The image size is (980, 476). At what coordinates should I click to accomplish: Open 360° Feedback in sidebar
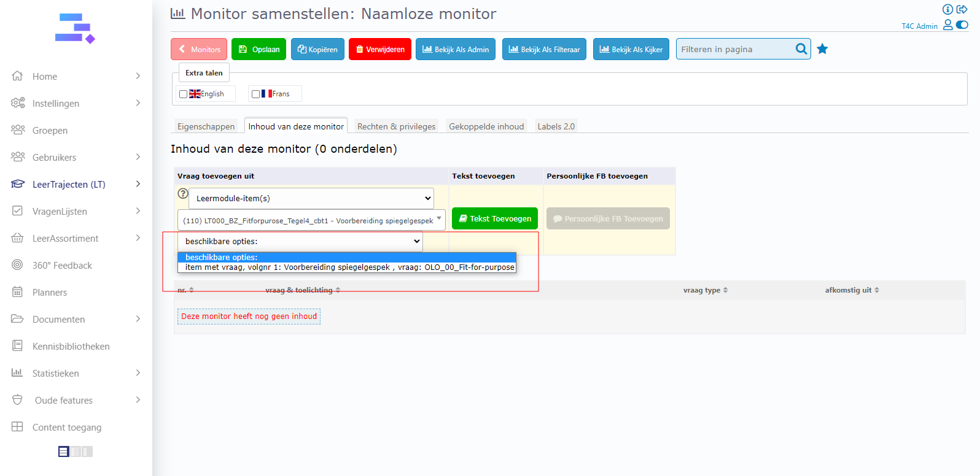click(62, 266)
